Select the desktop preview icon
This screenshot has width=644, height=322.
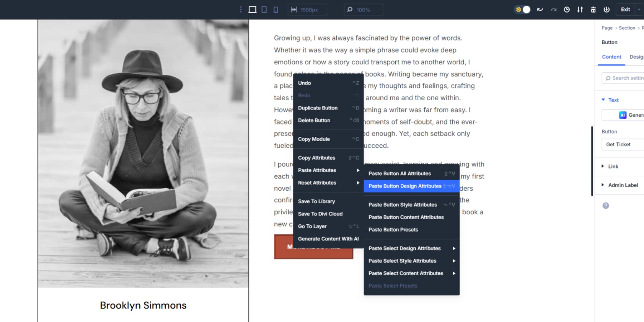click(252, 10)
